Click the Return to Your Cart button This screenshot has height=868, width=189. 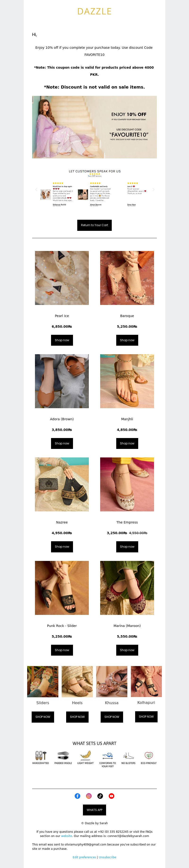tap(94, 225)
